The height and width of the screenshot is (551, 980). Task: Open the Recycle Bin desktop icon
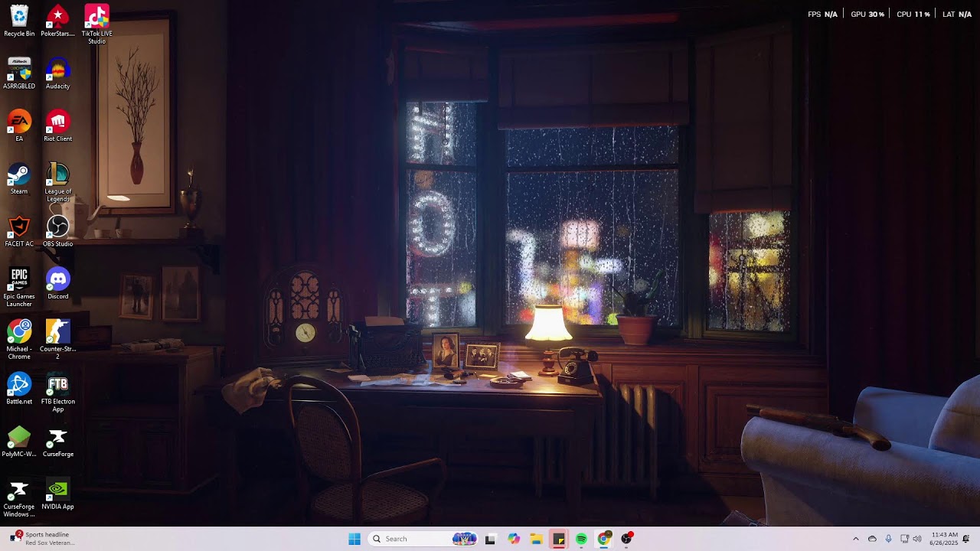click(x=19, y=21)
